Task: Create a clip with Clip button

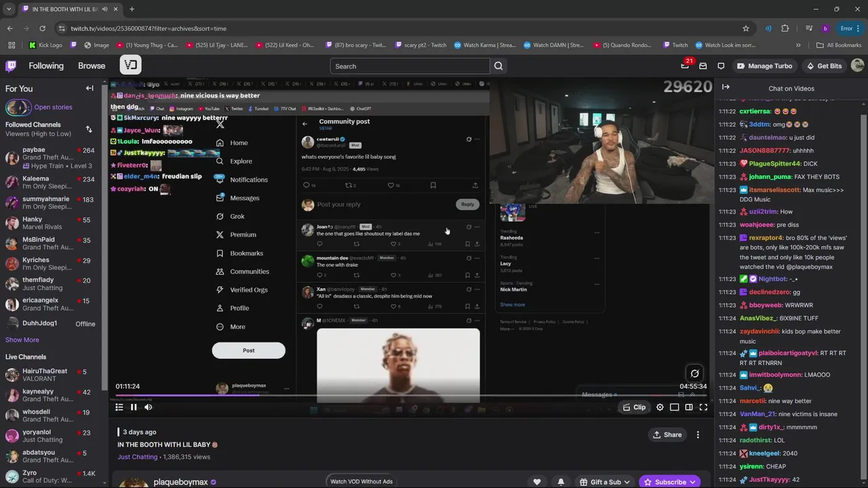Action: point(634,407)
